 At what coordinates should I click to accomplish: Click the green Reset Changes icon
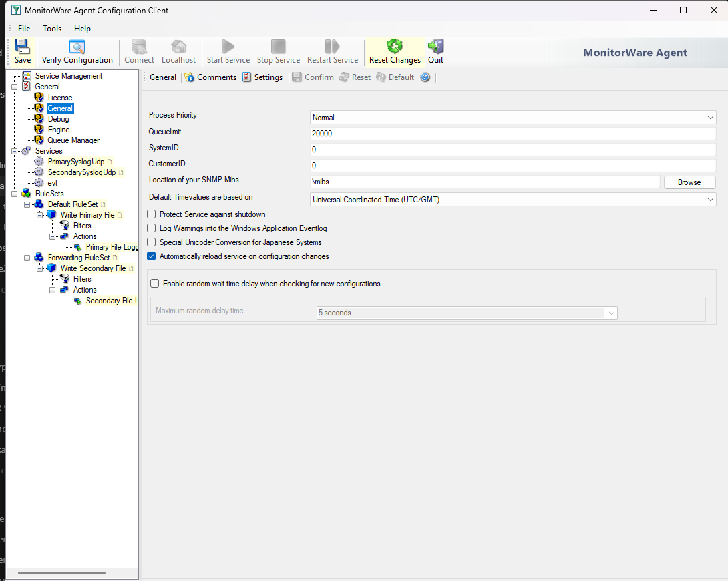coord(395,46)
